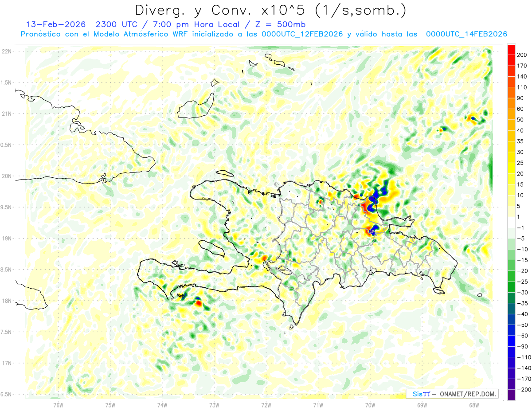The height and width of the screenshot is (411, 532).
Task: Select the '70W' longitude label
Action: tap(370, 405)
